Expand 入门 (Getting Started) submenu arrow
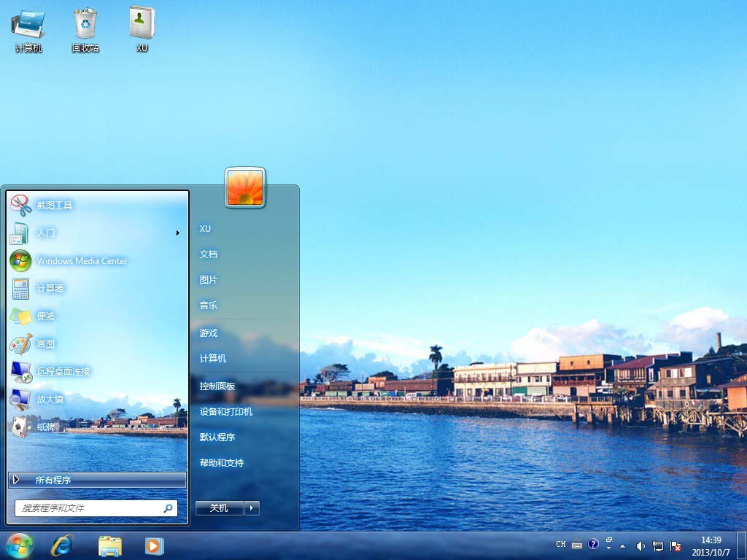The image size is (747, 560). coord(177,233)
